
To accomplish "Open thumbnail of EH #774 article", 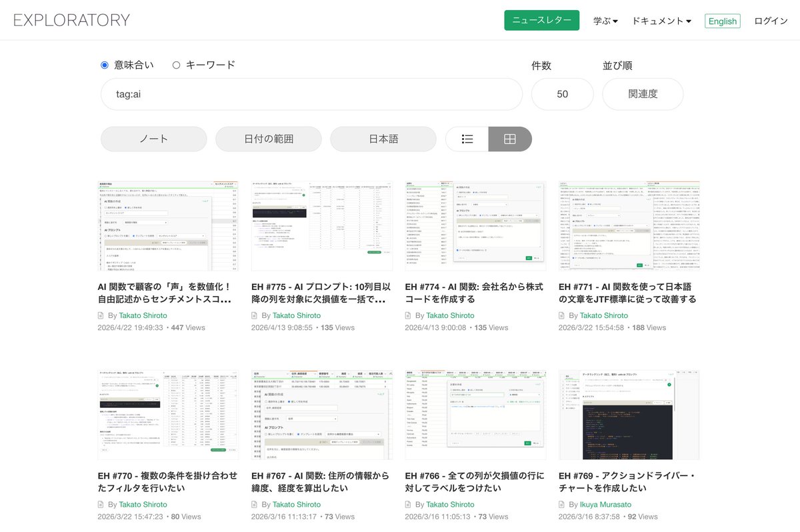I will (x=475, y=225).
